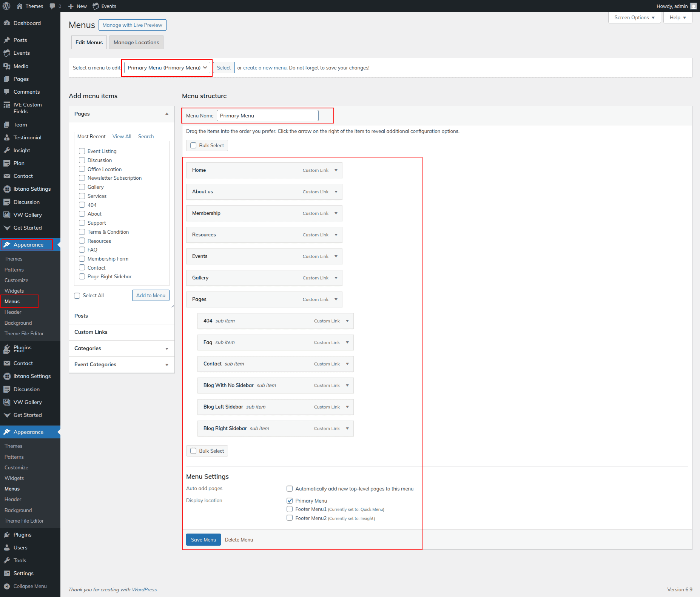Switch to the Manage Locations tab
This screenshot has width=700, height=597.
pos(136,42)
